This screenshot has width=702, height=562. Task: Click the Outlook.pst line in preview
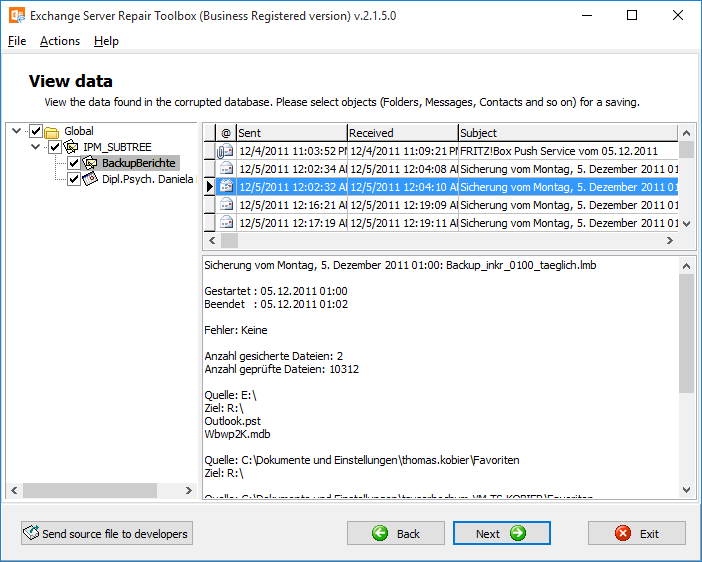(232, 421)
